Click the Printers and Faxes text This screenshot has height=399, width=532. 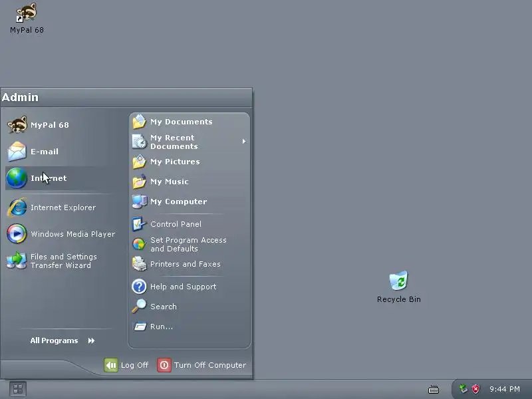coord(186,264)
